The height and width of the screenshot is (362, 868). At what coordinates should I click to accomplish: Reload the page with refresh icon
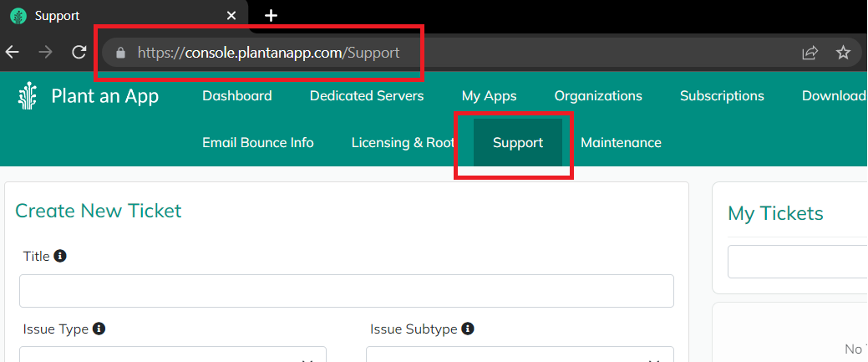(79, 53)
